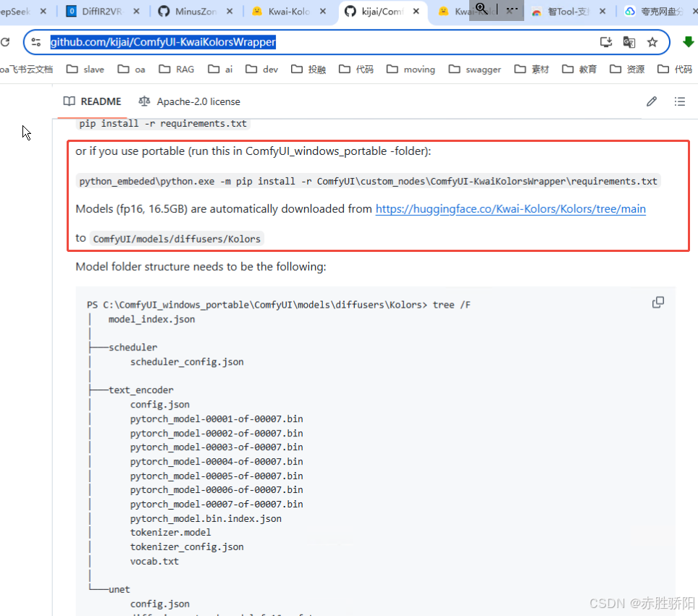Open the oa bookmarks folder
The image size is (698, 616).
[x=131, y=69]
